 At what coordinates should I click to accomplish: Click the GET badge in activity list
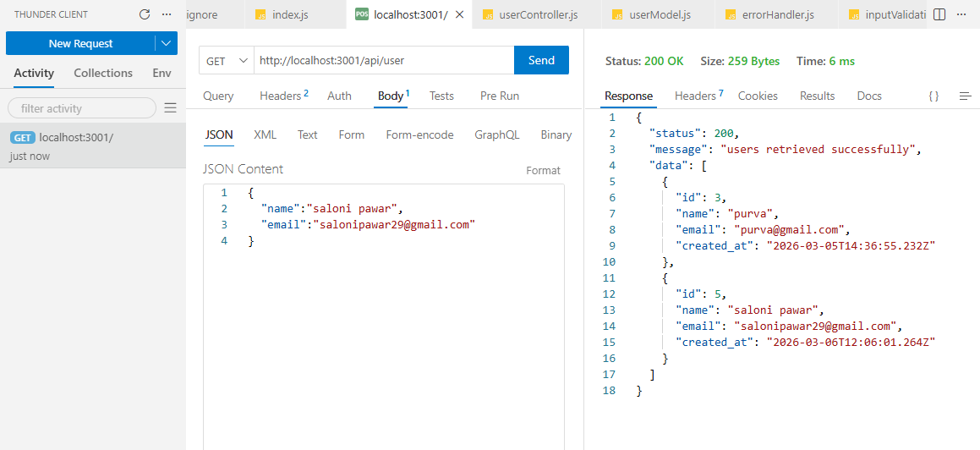point(23,138)
